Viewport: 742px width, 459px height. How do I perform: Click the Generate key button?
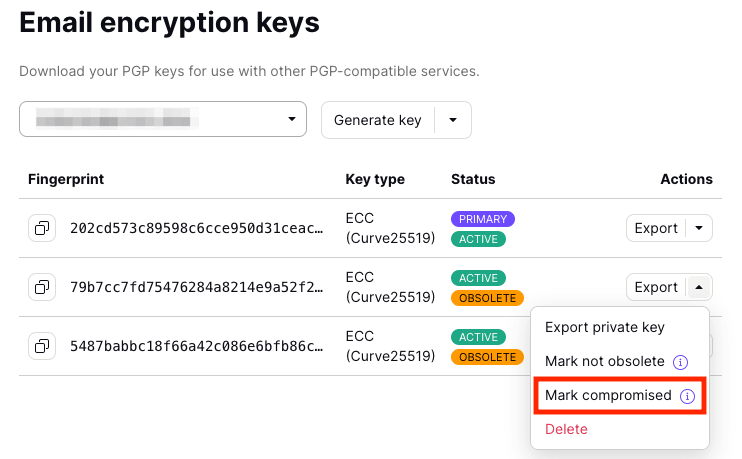378,120
